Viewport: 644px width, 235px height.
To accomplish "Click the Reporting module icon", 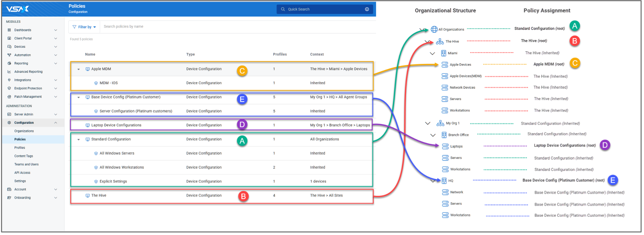I will [x=9, y=63].
